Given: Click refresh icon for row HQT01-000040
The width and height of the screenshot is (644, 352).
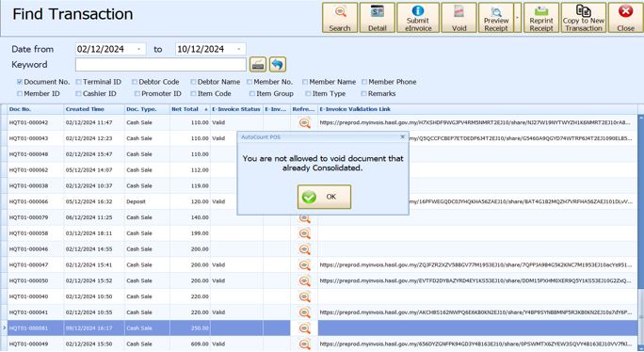Looking at the screenshot, I should 304,296.
